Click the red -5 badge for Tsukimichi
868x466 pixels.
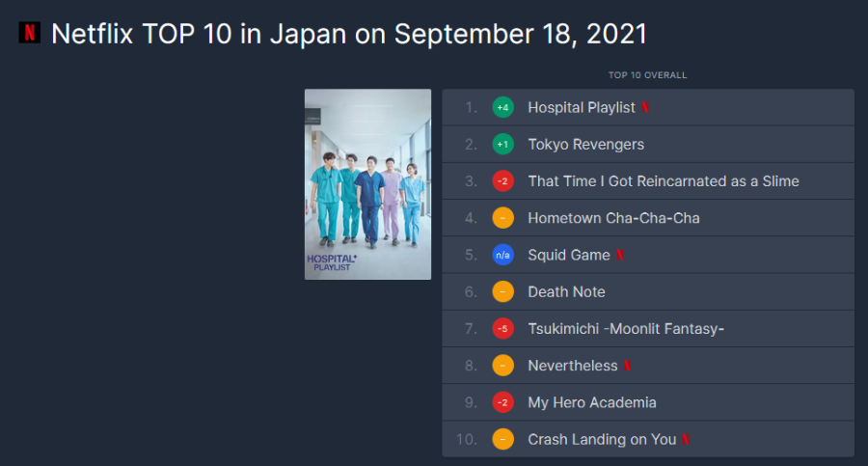point(502,329)
